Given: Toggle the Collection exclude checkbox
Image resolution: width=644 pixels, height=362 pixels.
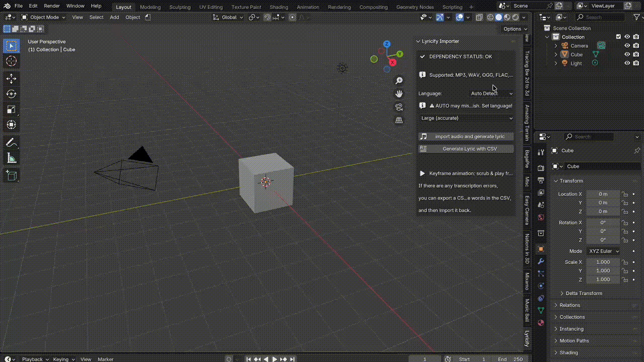Looking at the screenshot, I should click(x=618, y=37).
